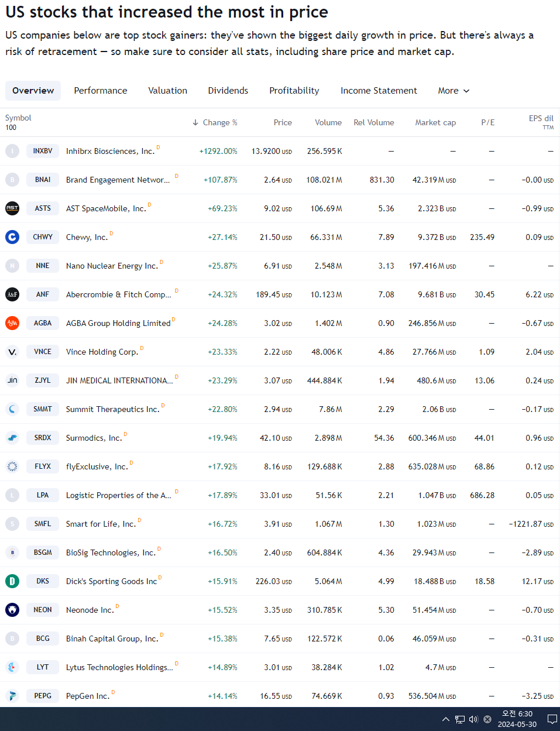Sort by the Symbol column header
Image resolution: width=560 pixels, height=731 pixels.
click(x=18, y=118)
